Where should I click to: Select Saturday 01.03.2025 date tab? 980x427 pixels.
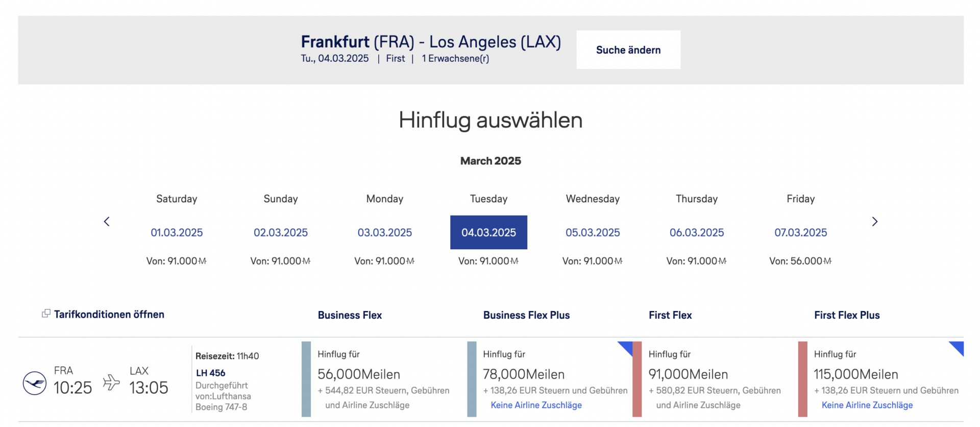click(177, 232)
